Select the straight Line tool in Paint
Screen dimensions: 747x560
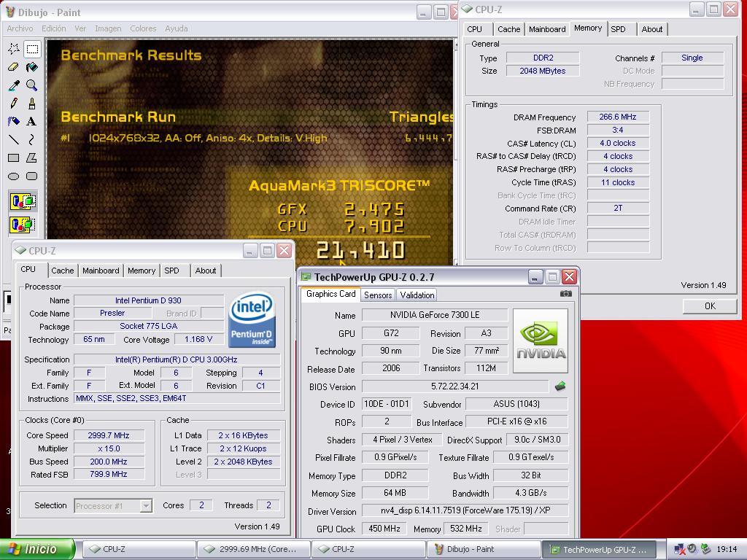tap(14, 139)
